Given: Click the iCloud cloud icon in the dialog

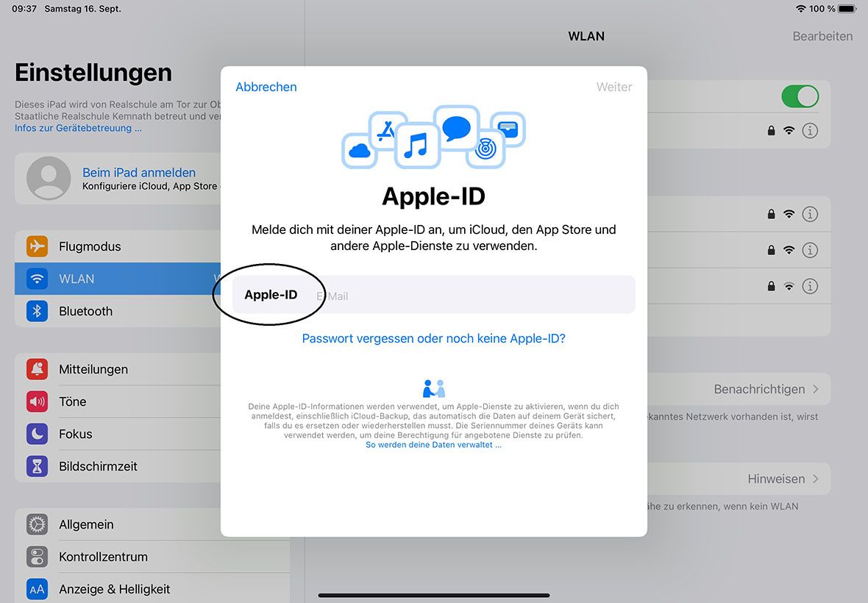Looking at the screenshot, I should click(x=359, y=151).
